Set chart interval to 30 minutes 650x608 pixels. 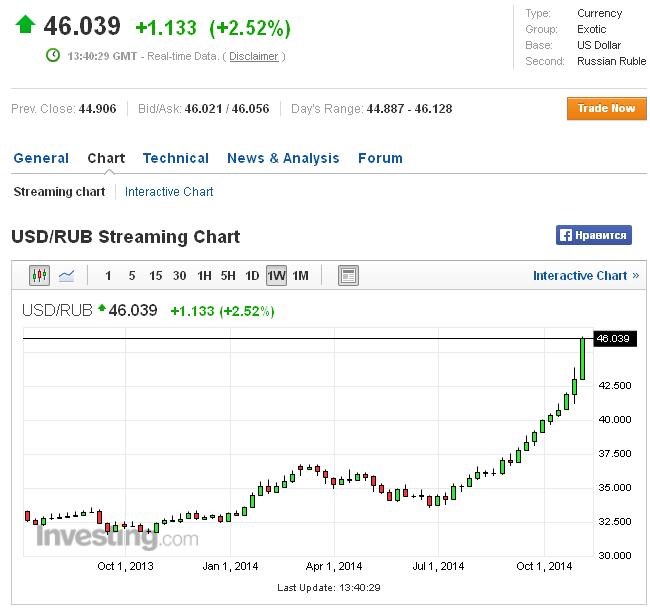(x=179, y=276)
